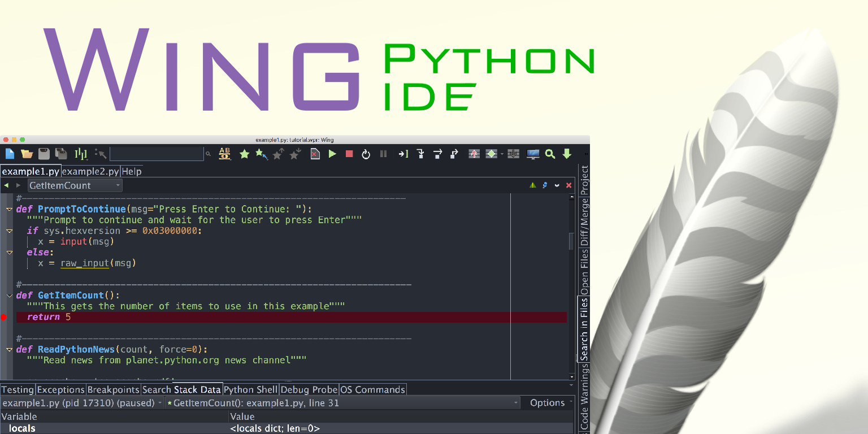Open the Help editor tab

[x=132, y=171]
